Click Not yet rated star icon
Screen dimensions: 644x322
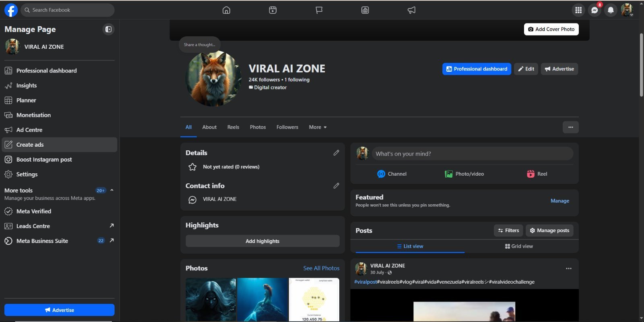pos(192,167)
